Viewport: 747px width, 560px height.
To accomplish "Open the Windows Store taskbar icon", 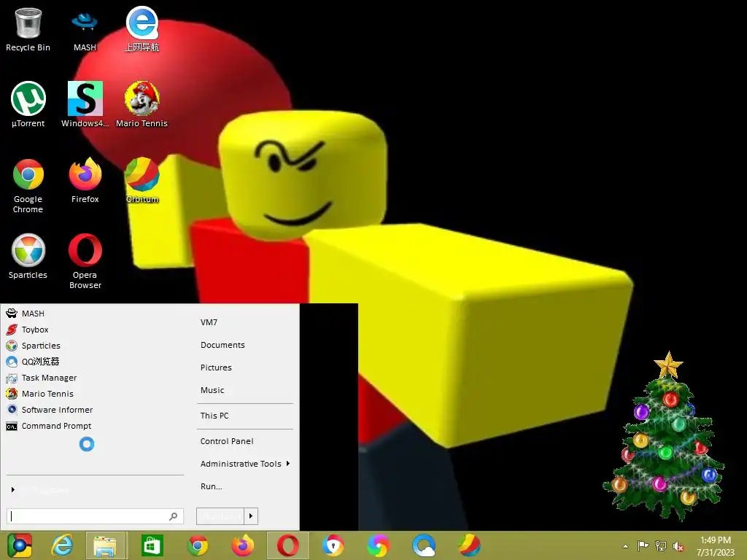I will (152, 545).
